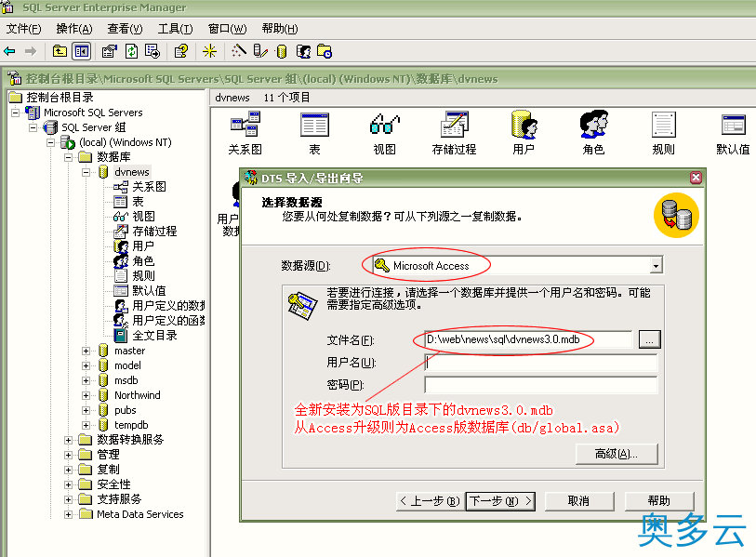Screen dimensions: 756x557
Task: Open the 规则 icon in right pane
Action: 663,133
